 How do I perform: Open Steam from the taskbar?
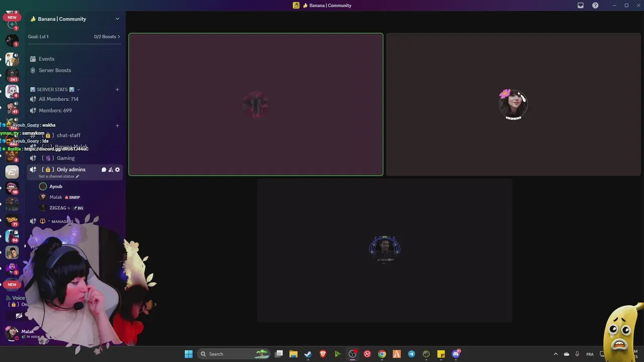(x=308, y=354)
